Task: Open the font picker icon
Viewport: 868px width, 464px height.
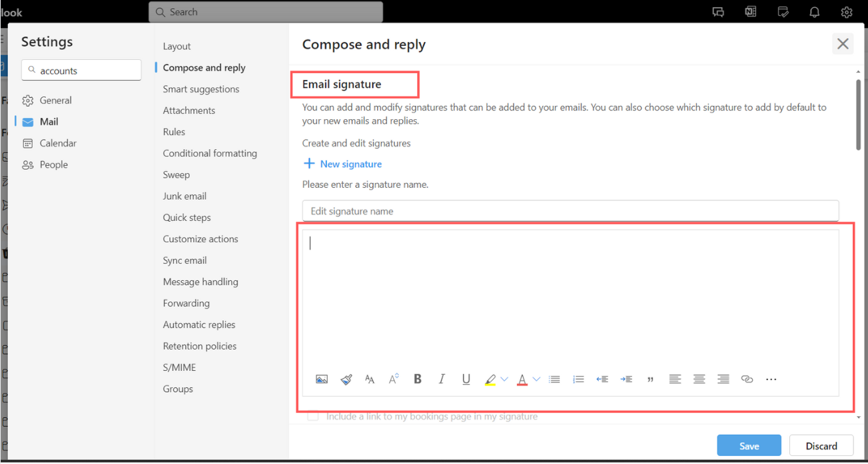Action: click(370, 379)
